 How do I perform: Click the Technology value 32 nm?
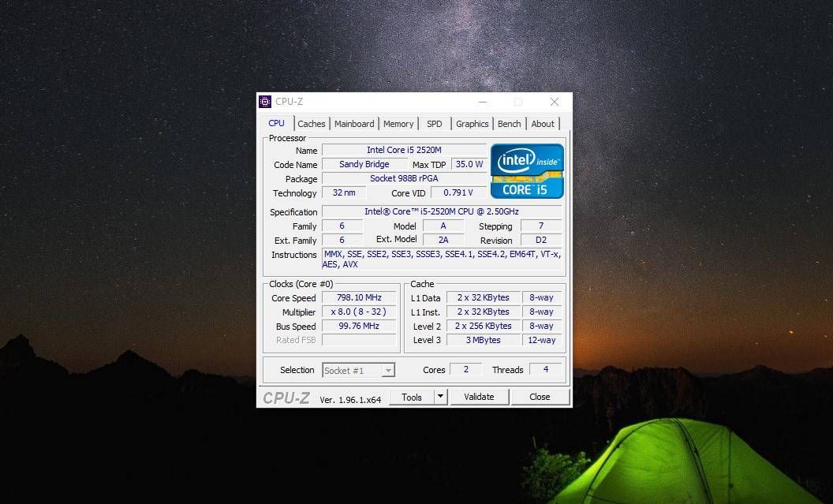click(344, 192)
